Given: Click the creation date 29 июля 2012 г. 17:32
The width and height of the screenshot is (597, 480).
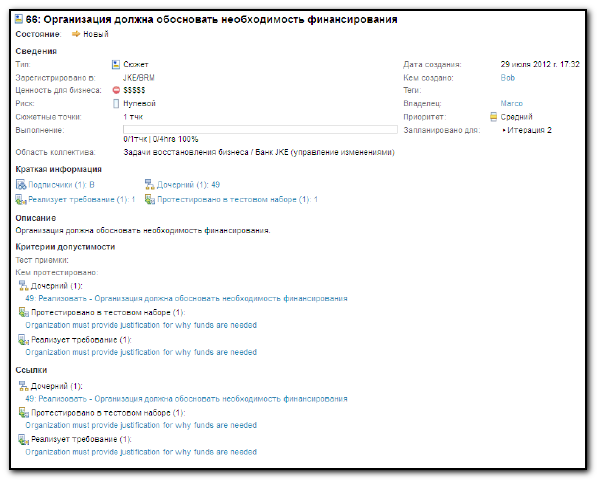Looking at the screenshot, I should point(540,64).
